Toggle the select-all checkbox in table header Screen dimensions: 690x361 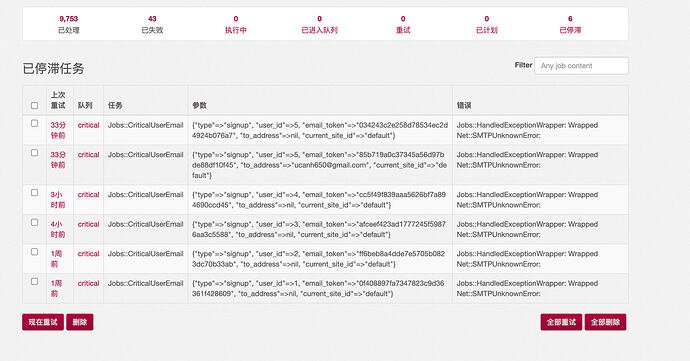[x=34, y=105]
